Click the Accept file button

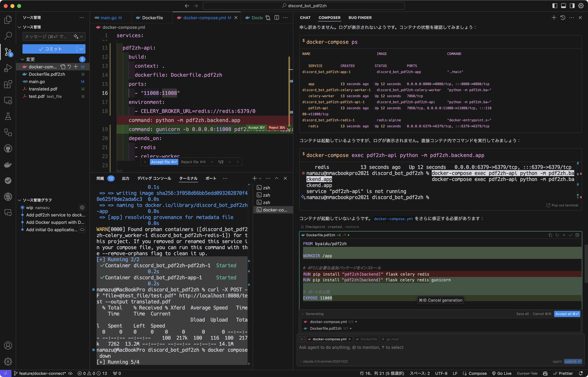pos(164,162)
